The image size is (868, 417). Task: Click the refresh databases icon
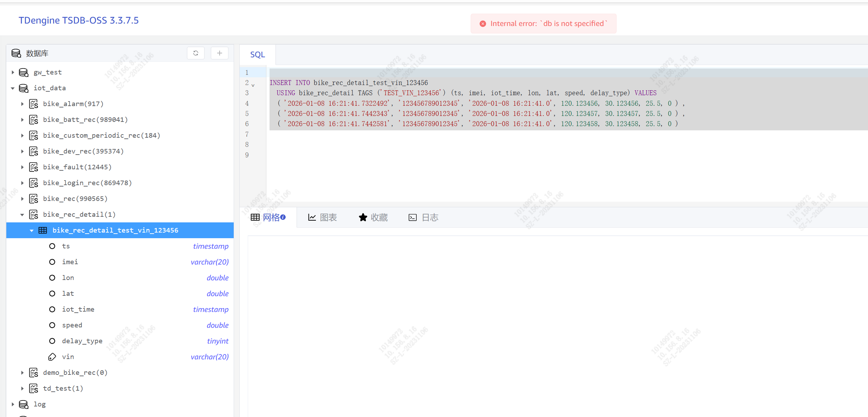[196, 53]
